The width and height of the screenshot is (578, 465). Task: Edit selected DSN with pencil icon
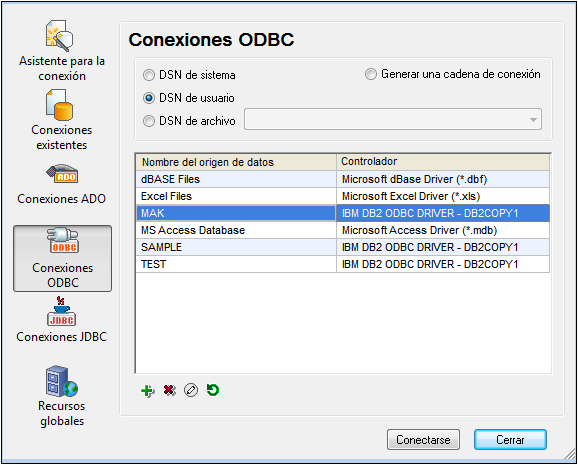click(x=191, y=390)
